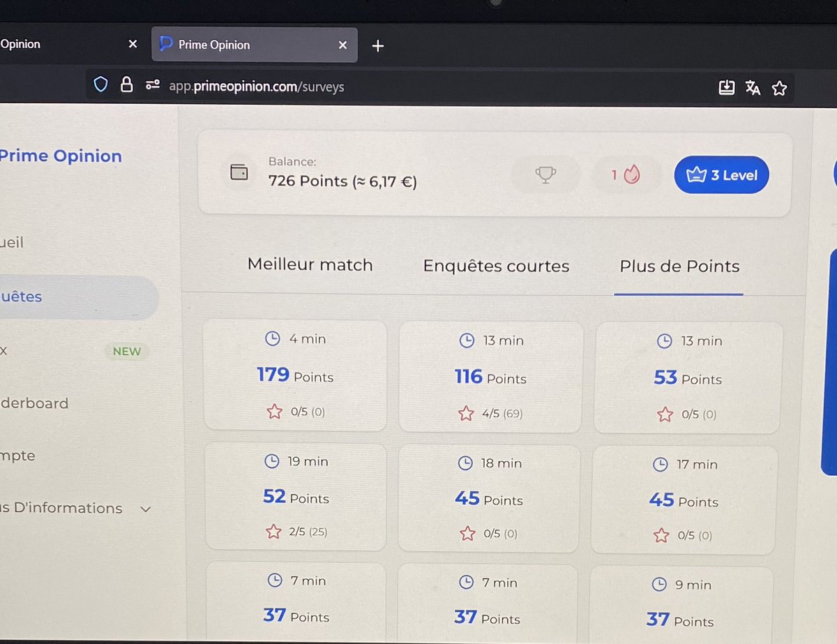Open the 53 Points survey card
This screenshot has height=644, width=837.
pyautogui.click(x=688, y=379)
